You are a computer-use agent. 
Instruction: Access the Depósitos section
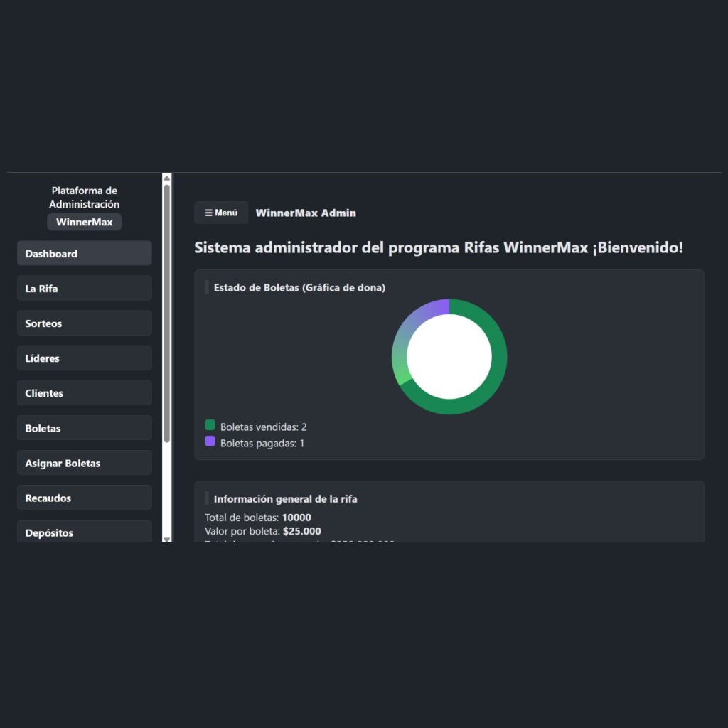84,532
